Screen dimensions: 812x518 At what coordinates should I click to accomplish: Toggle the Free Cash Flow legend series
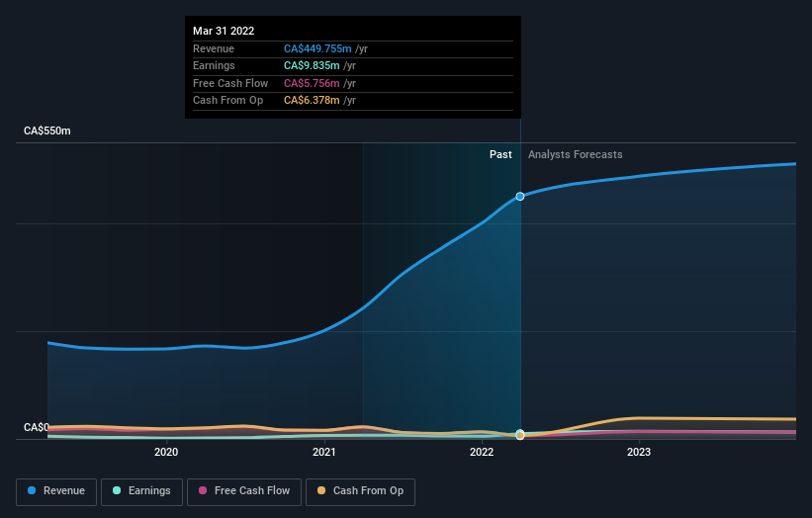pos(244,491)
